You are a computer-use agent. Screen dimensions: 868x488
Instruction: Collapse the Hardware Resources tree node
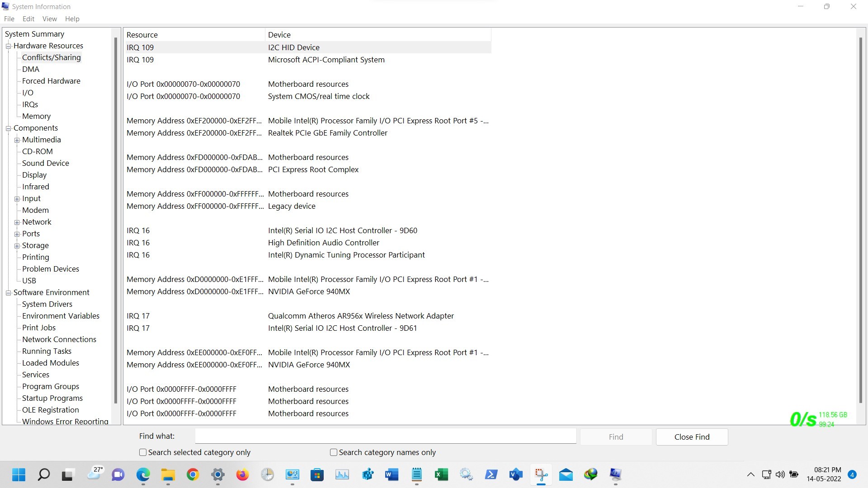click(x=8, y=46)
